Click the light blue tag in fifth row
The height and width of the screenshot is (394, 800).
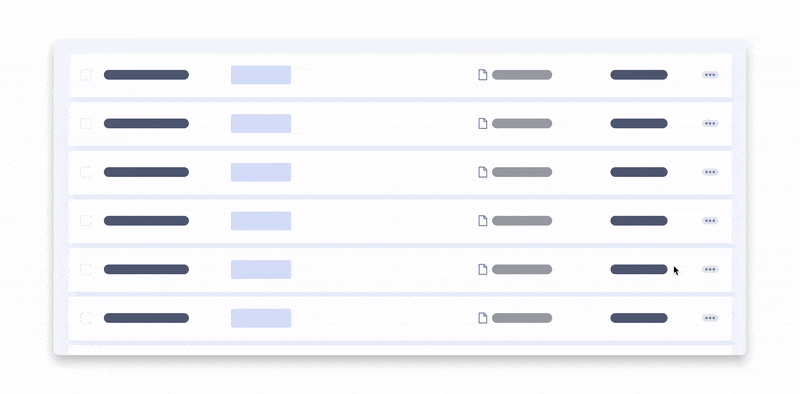click(x=261, y=269)
